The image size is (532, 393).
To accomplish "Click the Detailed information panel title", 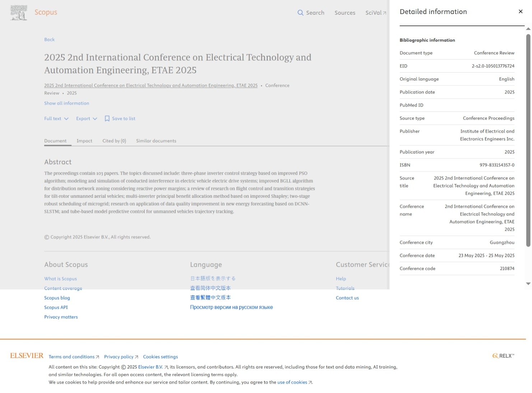I will point(433,11).
